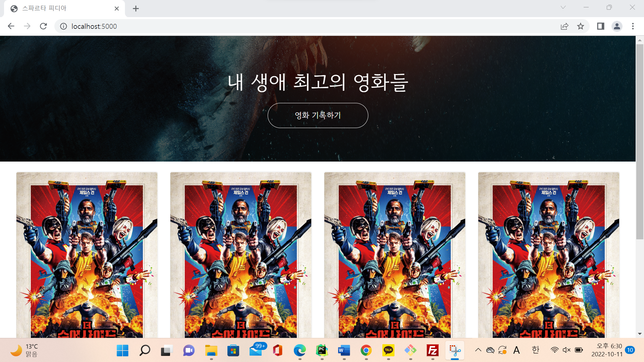Click scrollbar down arrow
The height and width of the screenshot is (362, 644).
click(x=640, y=334)
